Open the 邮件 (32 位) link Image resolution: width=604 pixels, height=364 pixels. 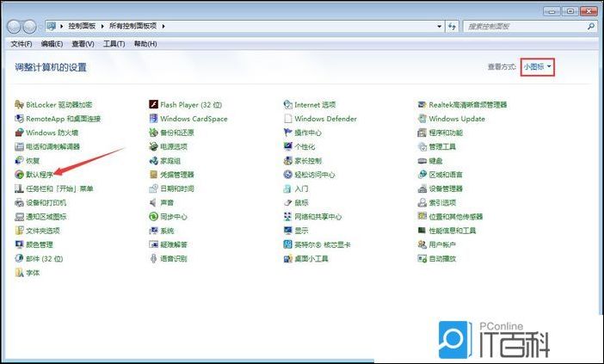44,258
